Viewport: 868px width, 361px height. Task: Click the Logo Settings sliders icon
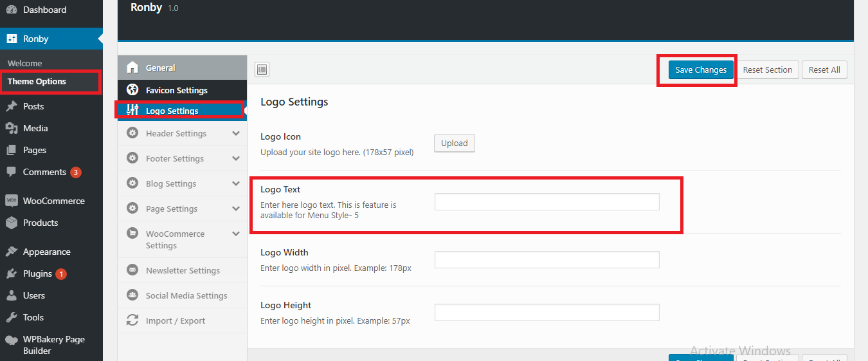click(133, 110)
